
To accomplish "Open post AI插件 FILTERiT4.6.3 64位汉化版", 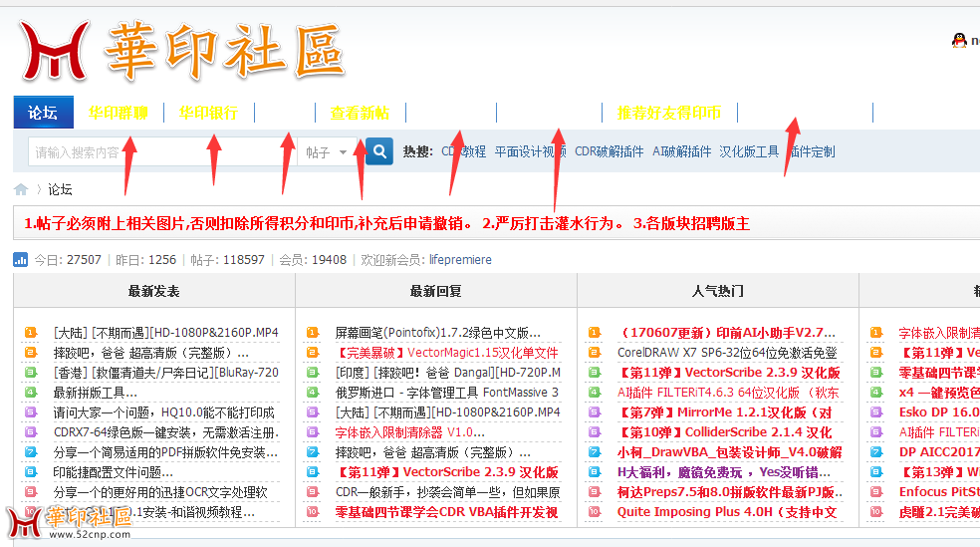I will point(728,393).
